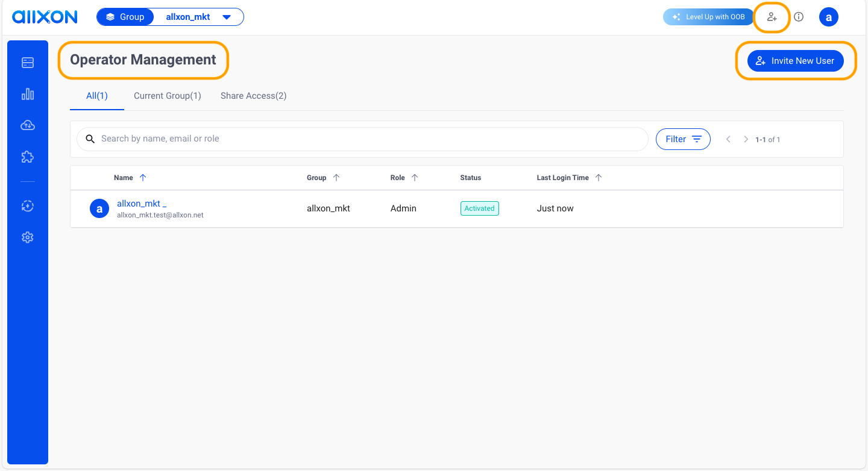Sort by Name column arrow
The height and width of the screenshot is (471, 868).
(143, 178)
